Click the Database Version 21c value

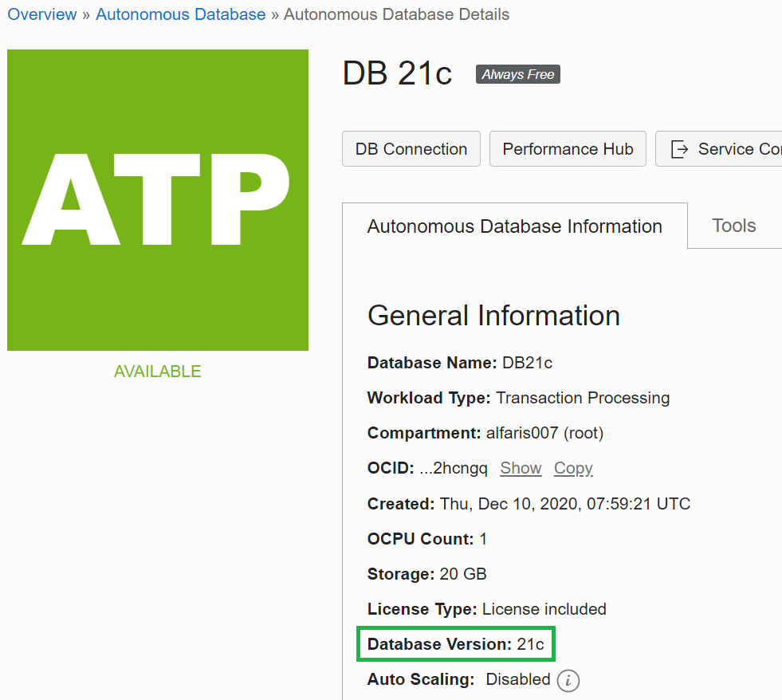(530, 644)
